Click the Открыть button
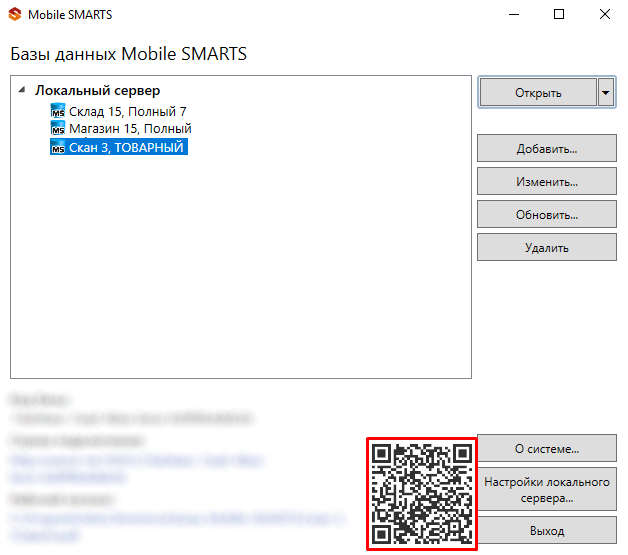This screenshot has width=628, height=555. pos(538,92)
